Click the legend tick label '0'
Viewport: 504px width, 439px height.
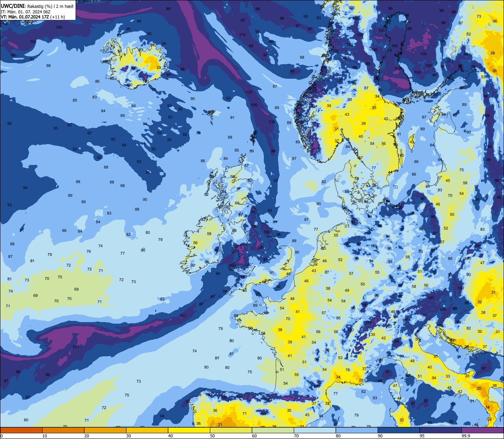click(x=2, y=436)
